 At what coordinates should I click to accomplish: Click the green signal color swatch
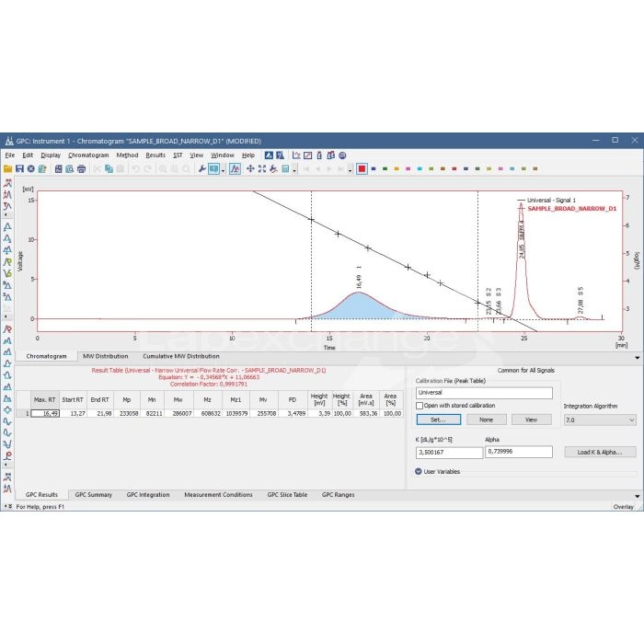click(x=385, y=168)
